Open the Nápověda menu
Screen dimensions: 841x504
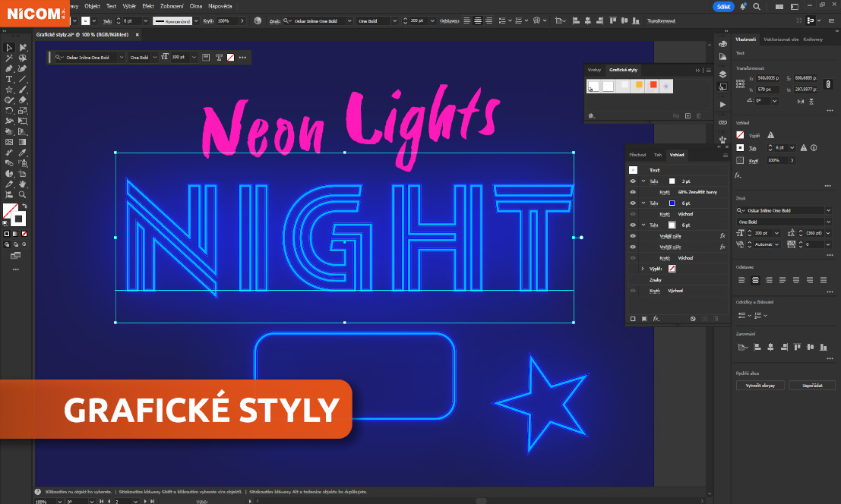pos(220,6)
